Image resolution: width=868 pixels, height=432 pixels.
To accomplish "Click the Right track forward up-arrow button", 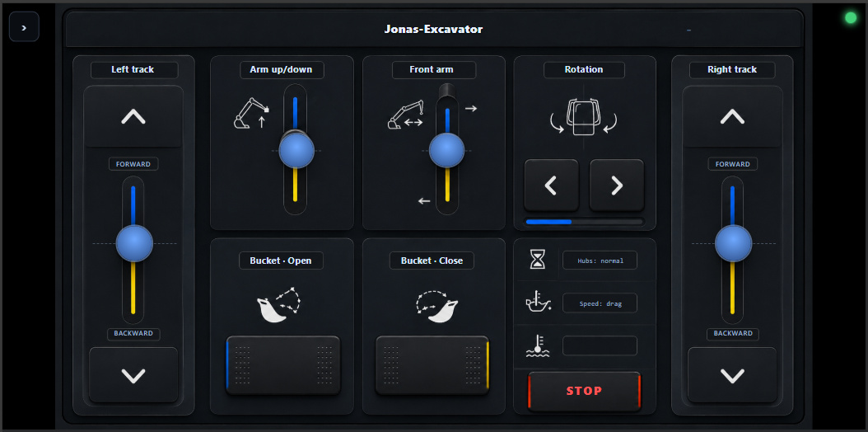I will point(732,116).
